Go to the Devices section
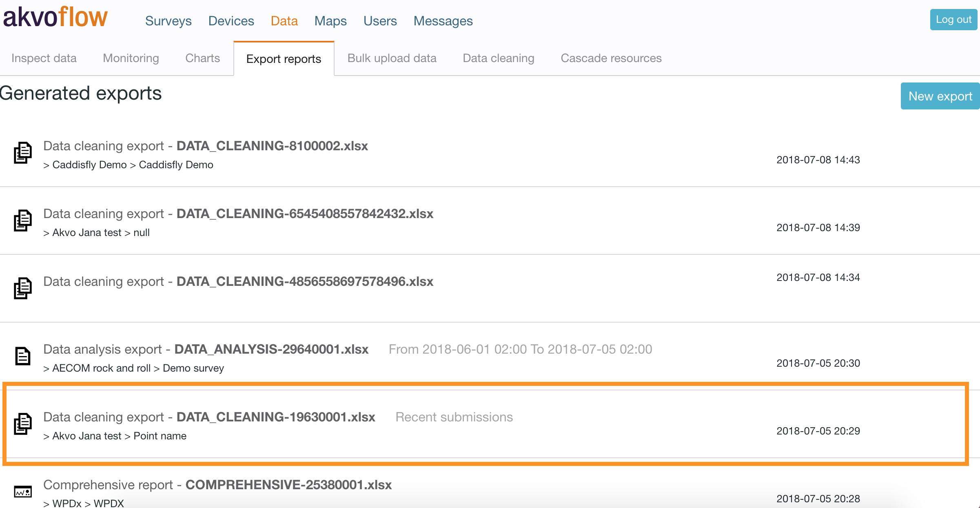Viewport: 980px width, 508px height. click(231, 21)
